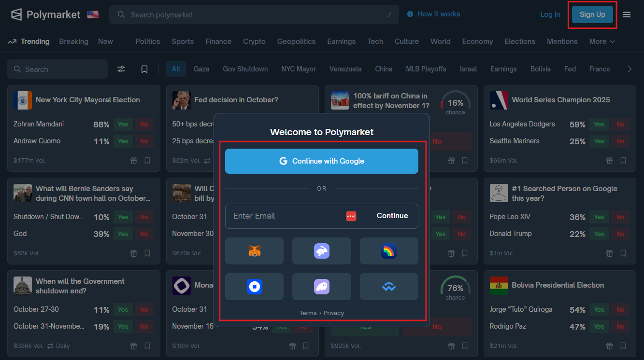Buy Yes for Zohran Mamdani
Image resolution: width=644 pixels, height=360 pixels.
[x=123, y=125]
